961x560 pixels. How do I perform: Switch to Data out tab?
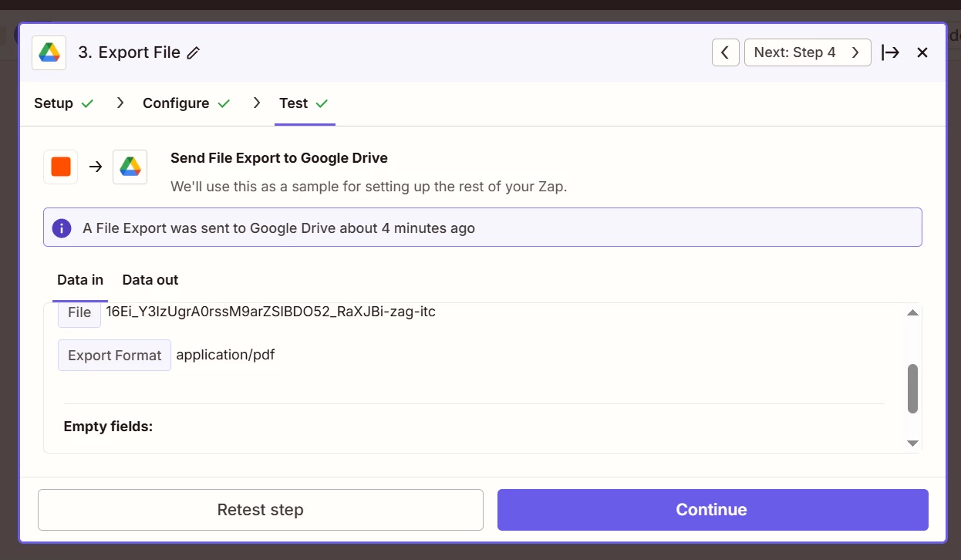[x=150, y=280]
